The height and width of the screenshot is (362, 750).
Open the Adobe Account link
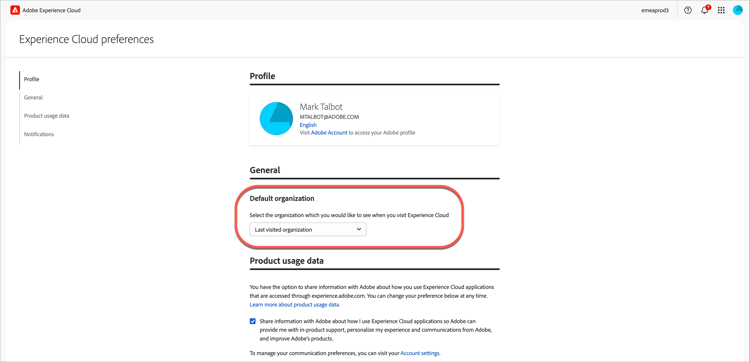click(329, 132)
